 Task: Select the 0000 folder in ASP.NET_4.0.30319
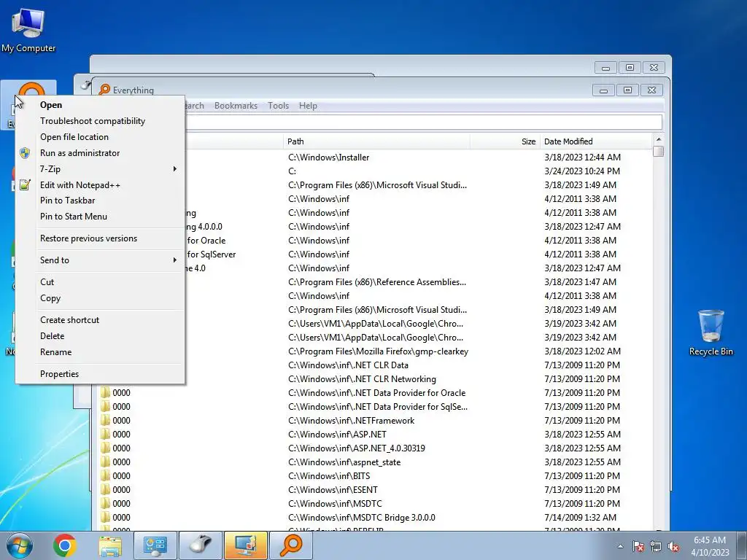(x=121, y=448)
